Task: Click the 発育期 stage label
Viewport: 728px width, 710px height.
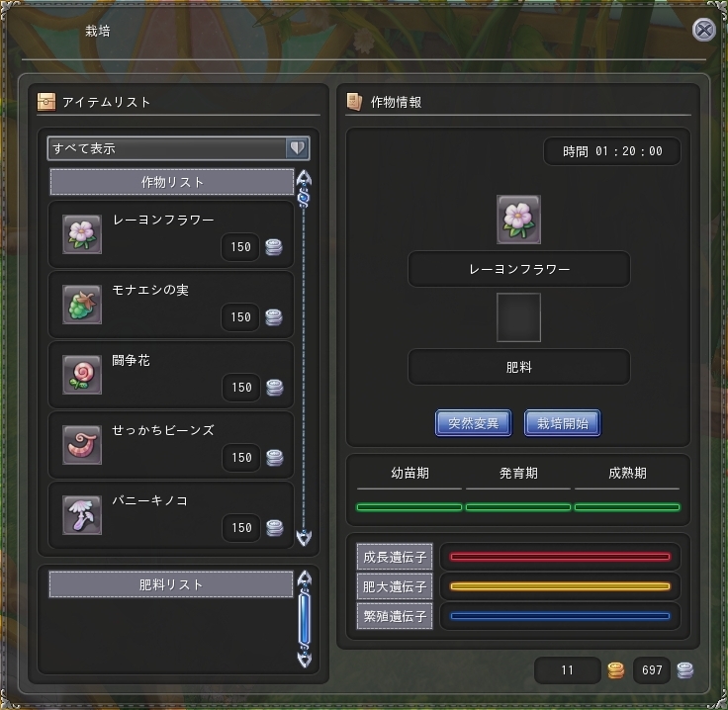Action: coord(518,474)
